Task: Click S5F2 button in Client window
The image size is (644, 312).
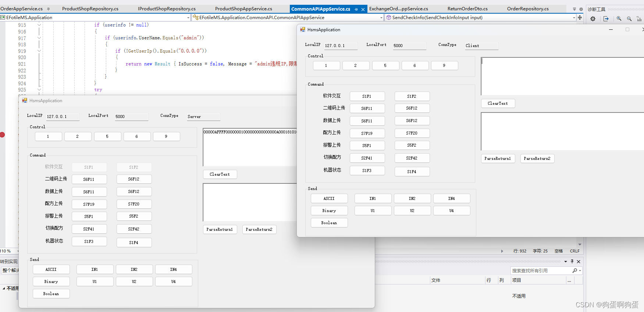Action: [x=412, y=145]
